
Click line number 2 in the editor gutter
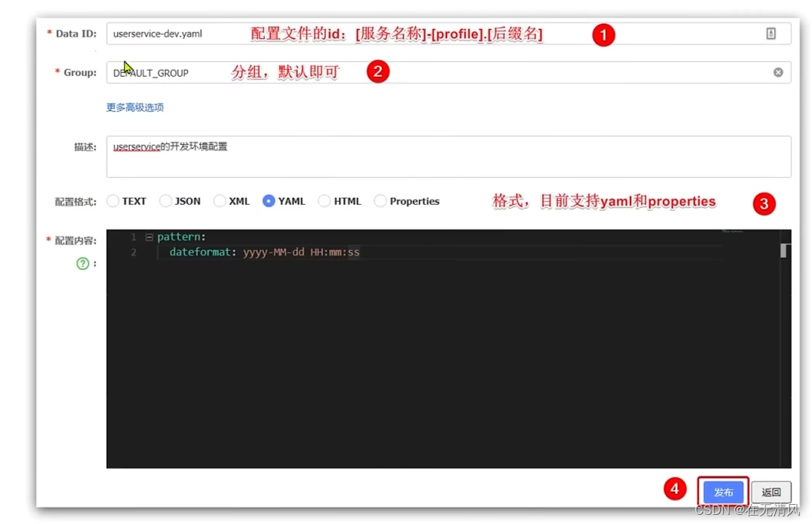click(134, 252)
